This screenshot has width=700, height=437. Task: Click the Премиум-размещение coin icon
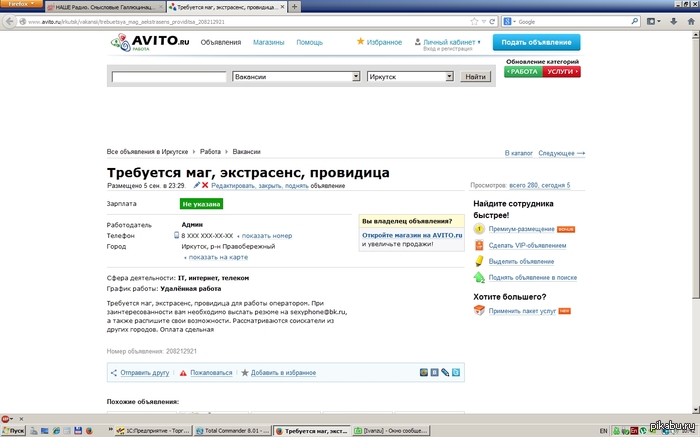(479, 229)
